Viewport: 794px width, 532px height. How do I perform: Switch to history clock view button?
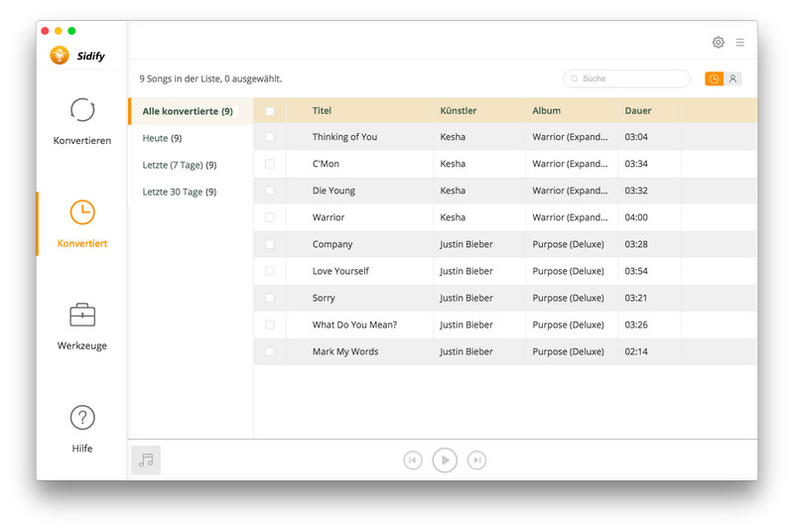(x=714, y=79)
